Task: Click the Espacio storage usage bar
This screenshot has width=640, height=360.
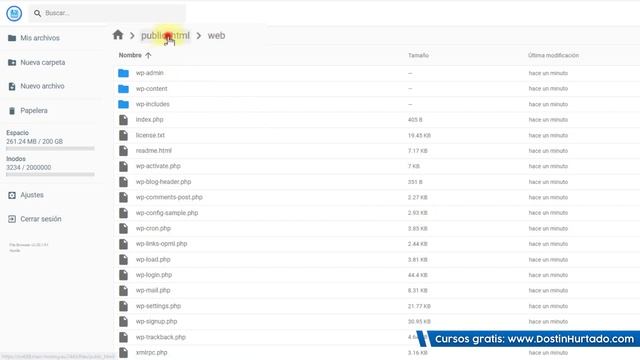Action: point(50,149)
